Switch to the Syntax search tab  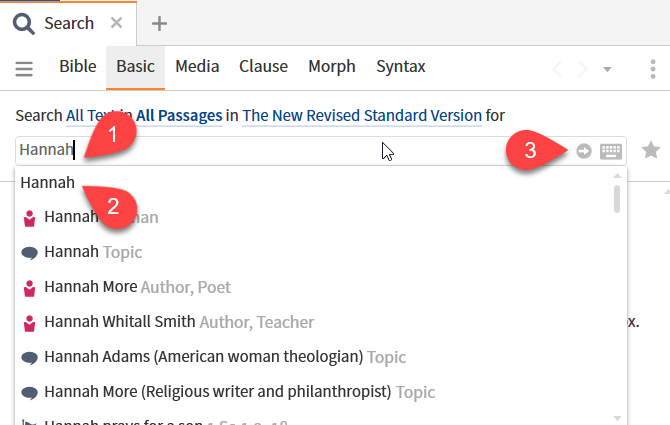[401, 67]
